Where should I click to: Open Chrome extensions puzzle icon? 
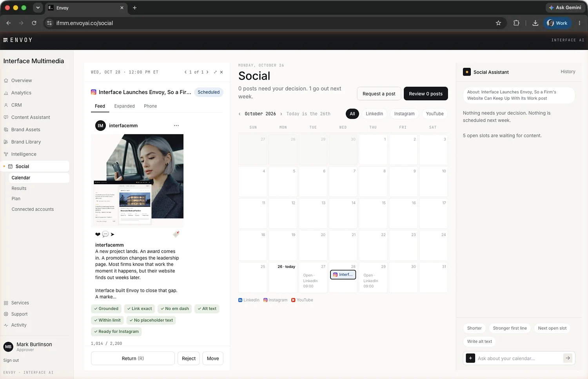coord(516,23)
